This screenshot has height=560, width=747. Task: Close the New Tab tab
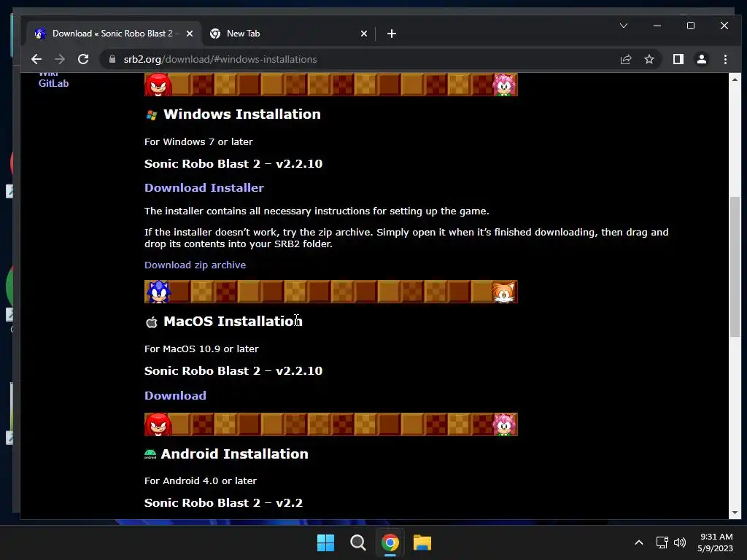point(364,34)
